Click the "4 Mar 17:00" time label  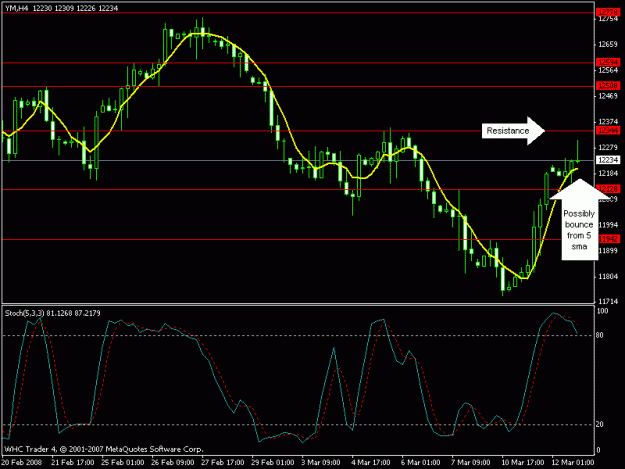(x=371, y=463)
